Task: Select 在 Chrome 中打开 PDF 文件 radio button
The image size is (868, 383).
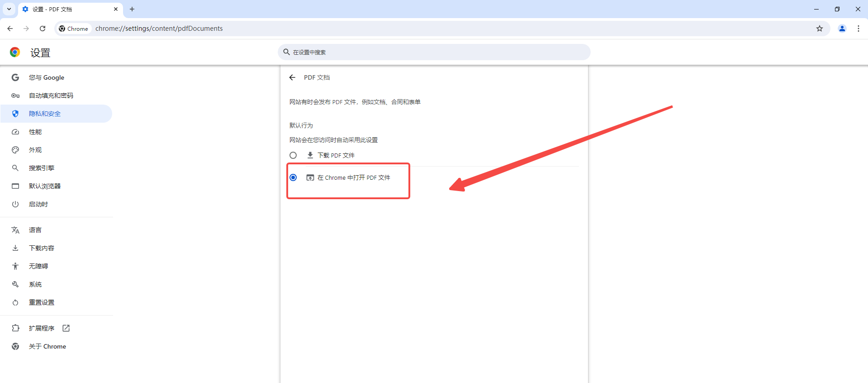Action: click(293, 177)
